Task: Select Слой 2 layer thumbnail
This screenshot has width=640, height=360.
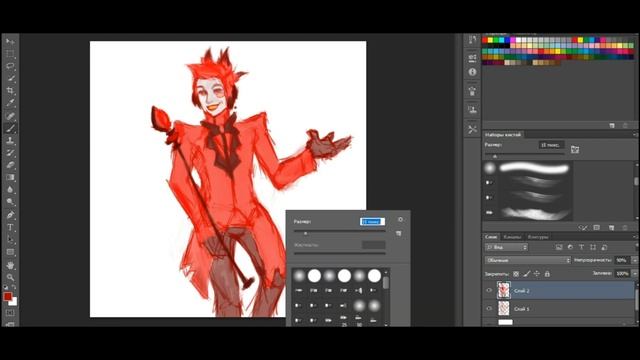Action: point(504,291)
